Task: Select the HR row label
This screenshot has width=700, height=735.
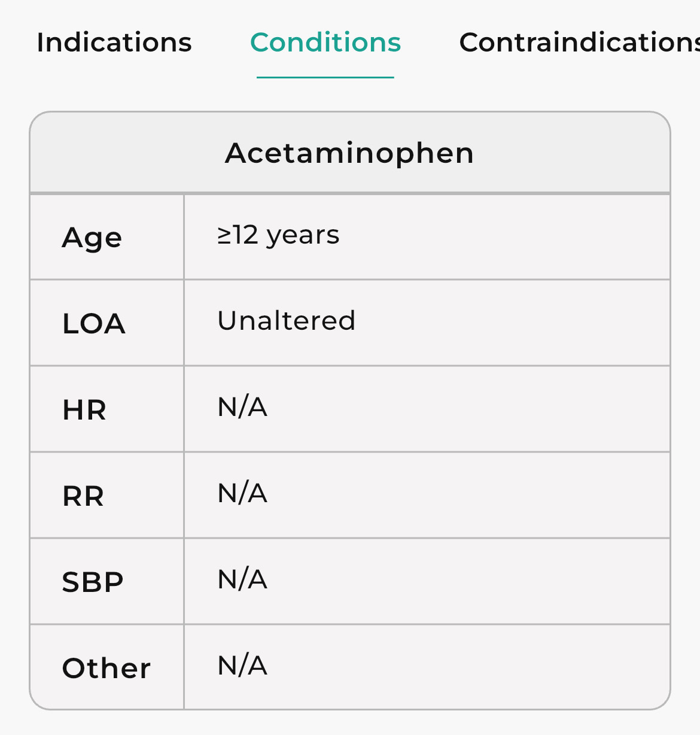Action: click(84, 410)
